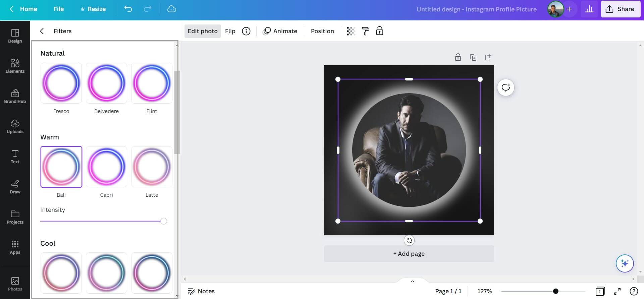Duplicate the page using the copy icon
The image size is (644, 299).
click(x=473, y=57)
